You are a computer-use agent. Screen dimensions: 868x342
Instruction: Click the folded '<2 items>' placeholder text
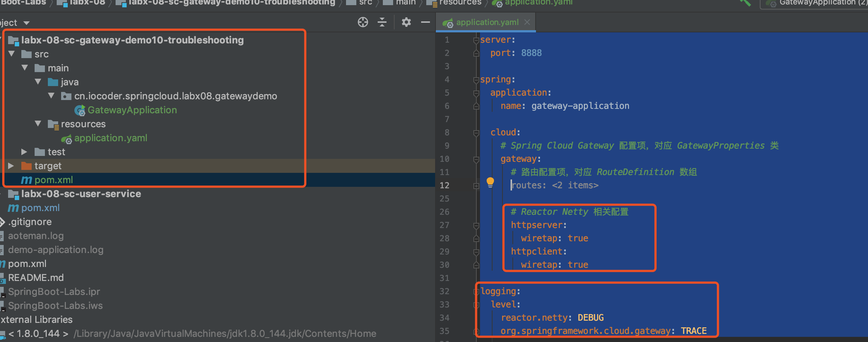pyautogui.click(x=575, y=185)
